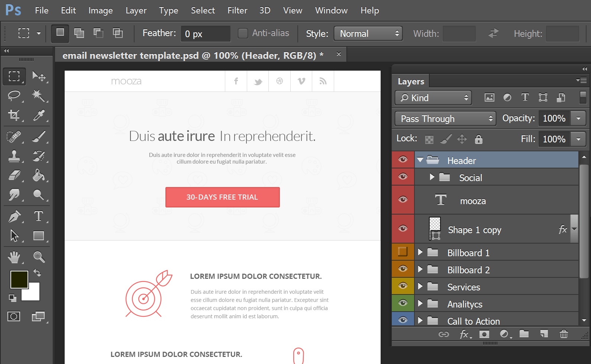Enable the Anti-alias checkbox
Viewport: 591px width, 364px height.
coord(243,33)
